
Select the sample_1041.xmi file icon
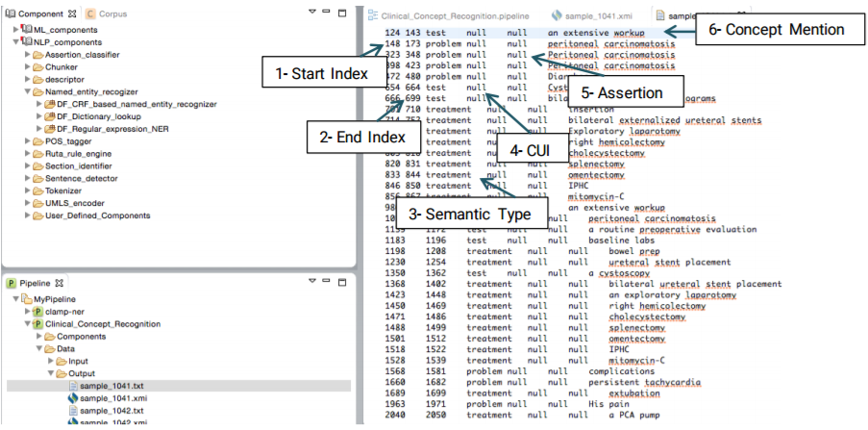[x=72, y=397]
